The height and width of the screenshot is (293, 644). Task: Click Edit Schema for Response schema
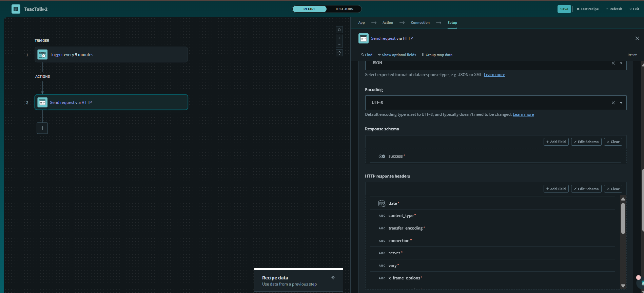(x=586, y=142)
